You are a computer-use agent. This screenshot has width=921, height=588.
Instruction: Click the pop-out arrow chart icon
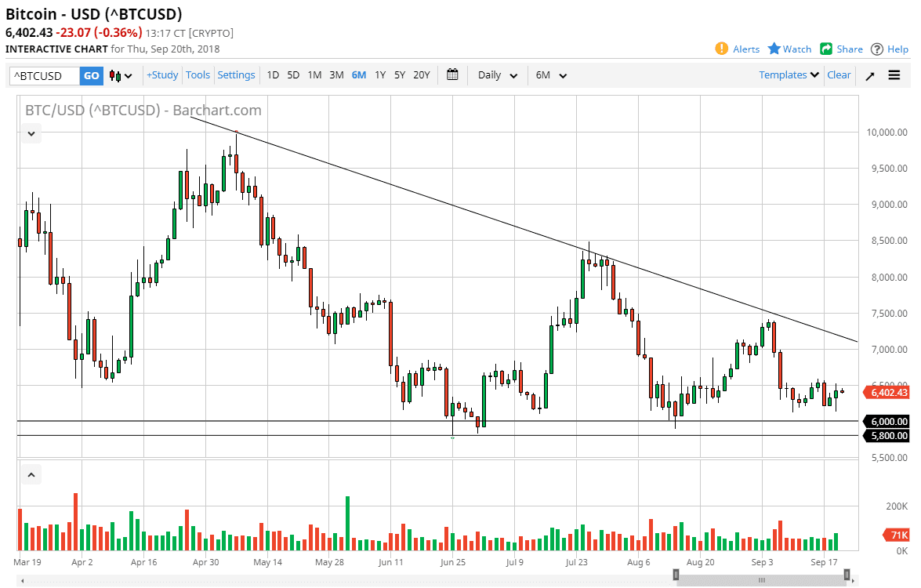[870, 75]
